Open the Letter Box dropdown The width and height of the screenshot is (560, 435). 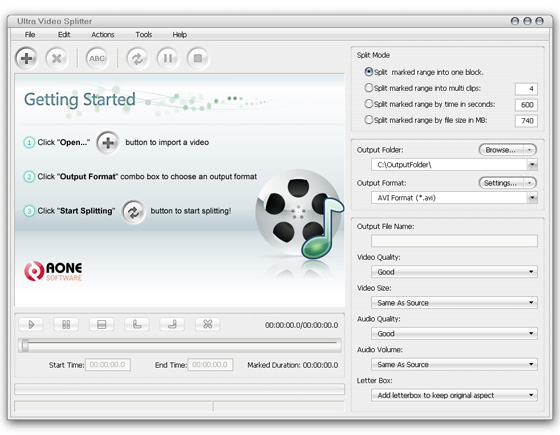[454, 395]
